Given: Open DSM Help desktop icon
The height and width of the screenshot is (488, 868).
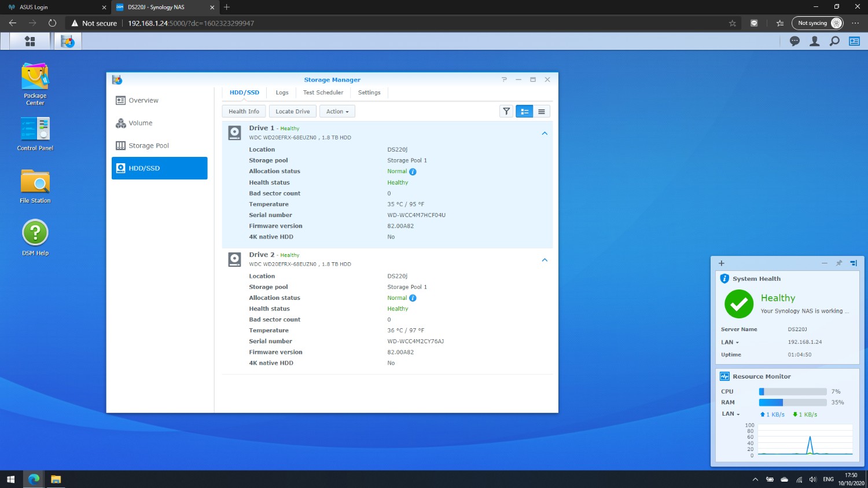Looking at the screenshot, I should tap(35, 238).
